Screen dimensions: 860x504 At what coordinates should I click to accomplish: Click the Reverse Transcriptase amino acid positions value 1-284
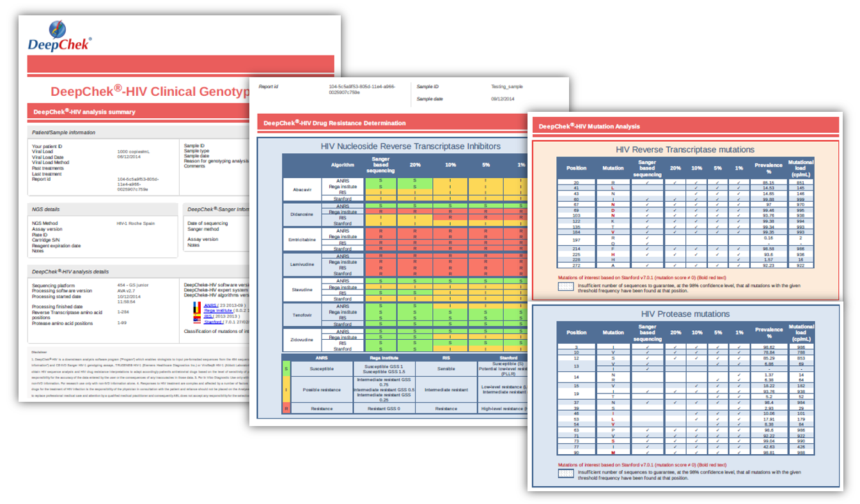tap(123, 312)
